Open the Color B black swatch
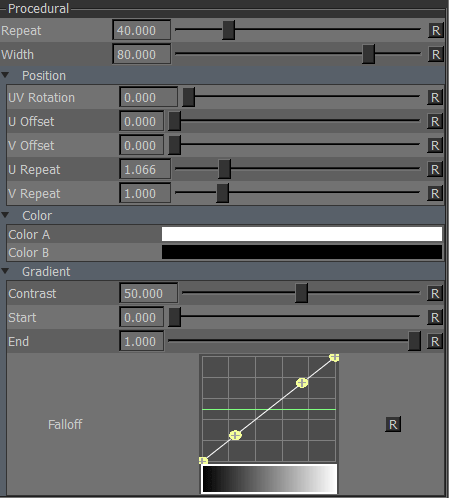Screen dimensions: 449x498 click(302, 252)
